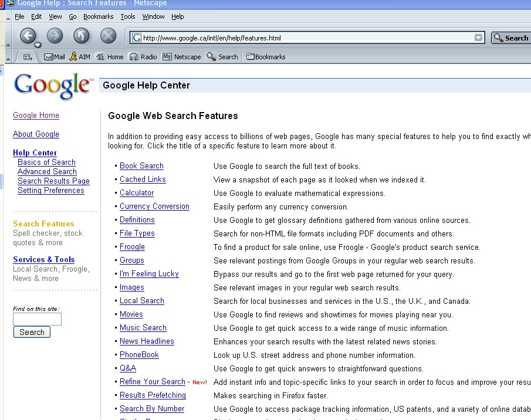Open the Help menu
This screenshot has height=420, width=531.
coord(177,16)
